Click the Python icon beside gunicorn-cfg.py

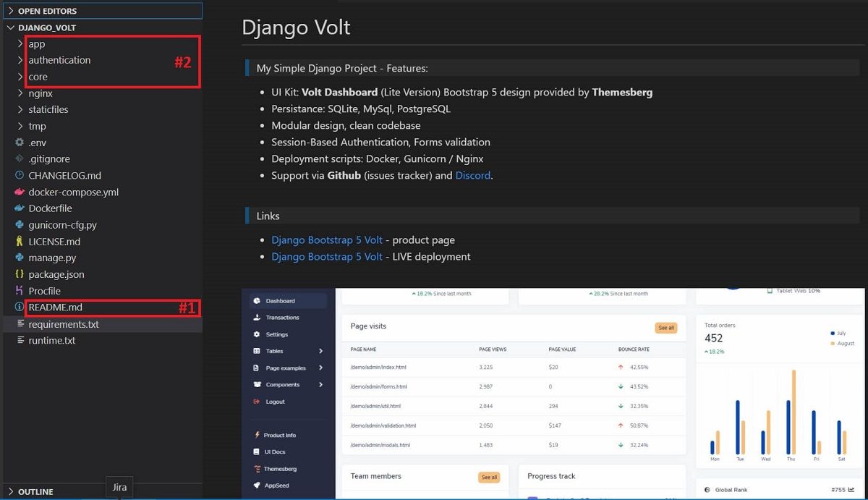[20, 225]
